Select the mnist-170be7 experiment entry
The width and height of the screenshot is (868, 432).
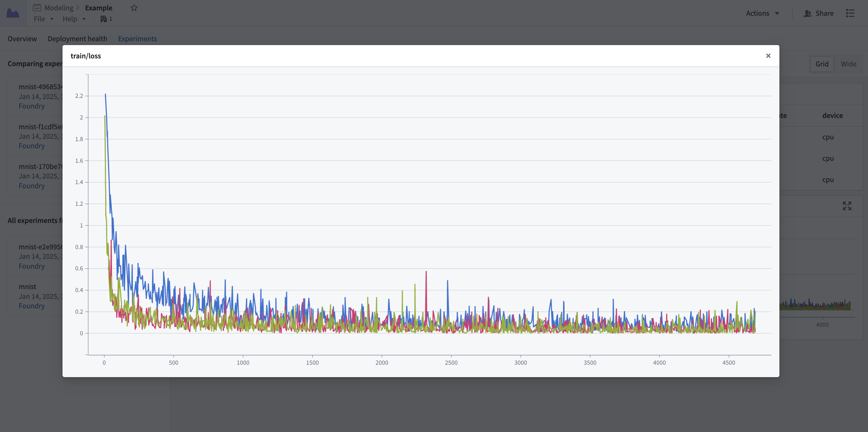(35, 176)
